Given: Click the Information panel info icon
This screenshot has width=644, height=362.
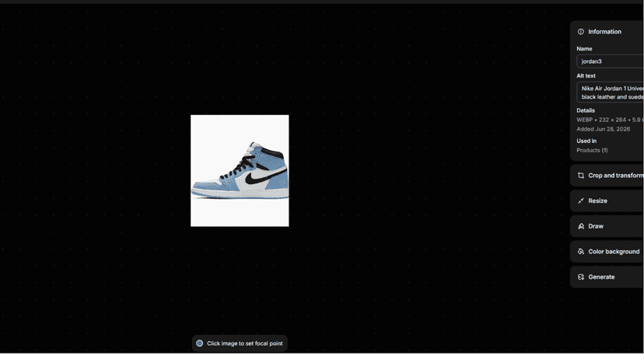Looking at the screenshot, I should (581, 32).
